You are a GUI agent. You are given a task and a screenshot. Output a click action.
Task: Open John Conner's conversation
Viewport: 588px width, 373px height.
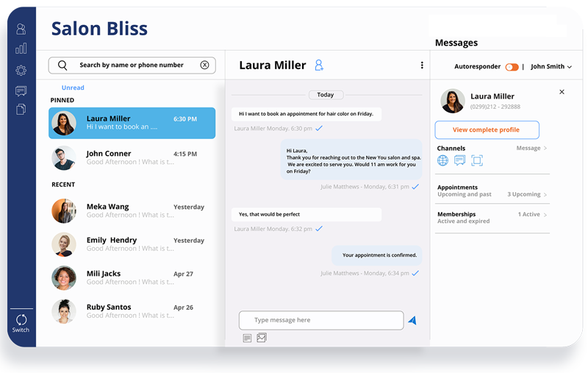pyautogui.click(x=132, y=157)
